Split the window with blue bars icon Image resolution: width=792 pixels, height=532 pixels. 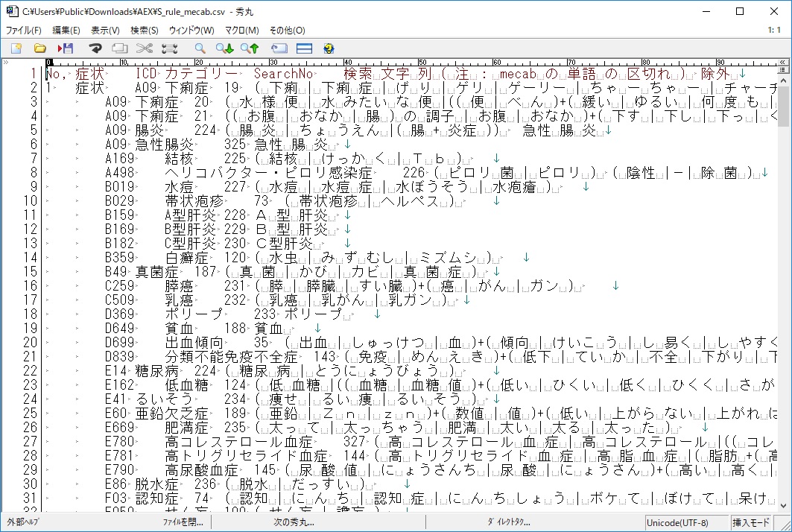coord(304,48)
